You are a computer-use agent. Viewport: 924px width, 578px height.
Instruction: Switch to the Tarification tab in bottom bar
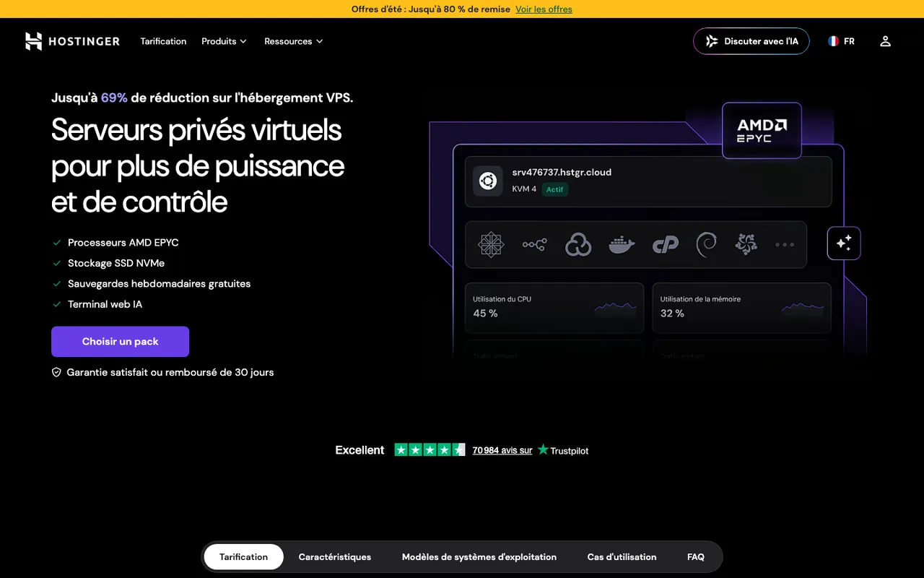point(243,557)
